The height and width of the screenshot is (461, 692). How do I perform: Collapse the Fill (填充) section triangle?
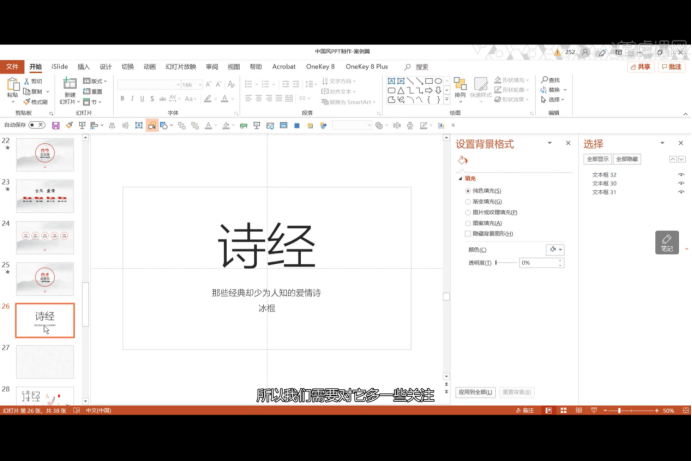(x=460, y=178)
